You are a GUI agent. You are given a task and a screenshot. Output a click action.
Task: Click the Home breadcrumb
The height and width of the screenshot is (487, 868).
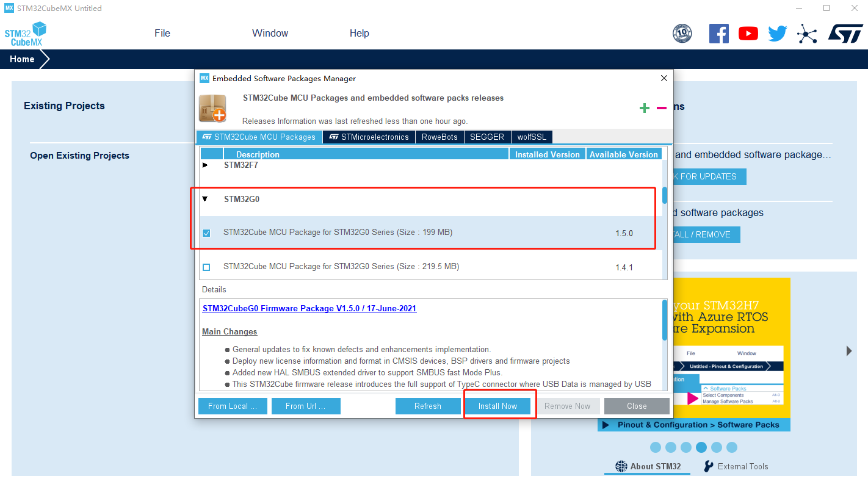tap(22, 59)
